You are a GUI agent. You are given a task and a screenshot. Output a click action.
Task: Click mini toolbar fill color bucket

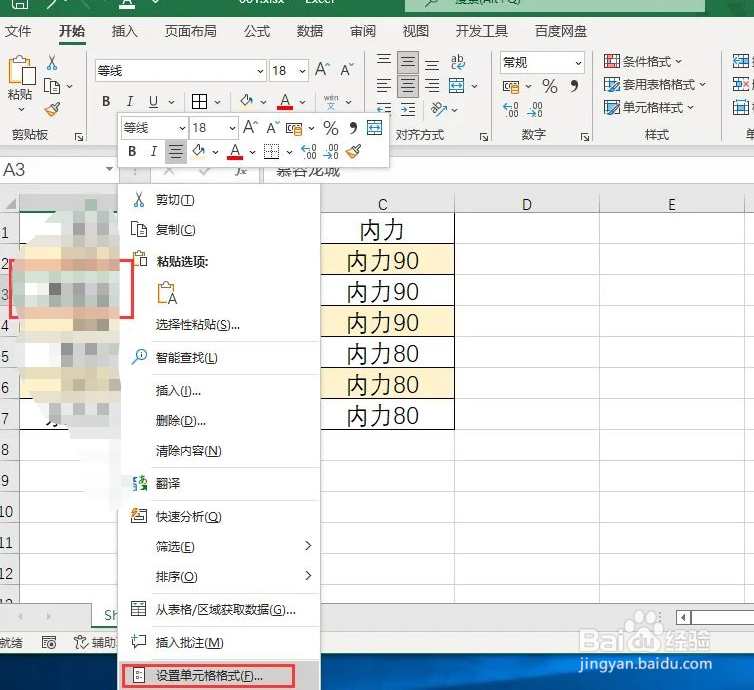pyautogui.click(x=199, y=151)
